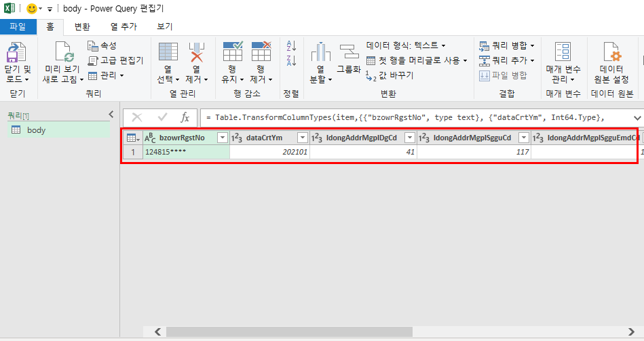Select cell value 202101
The image size is (644, 341).
[270, 152]
